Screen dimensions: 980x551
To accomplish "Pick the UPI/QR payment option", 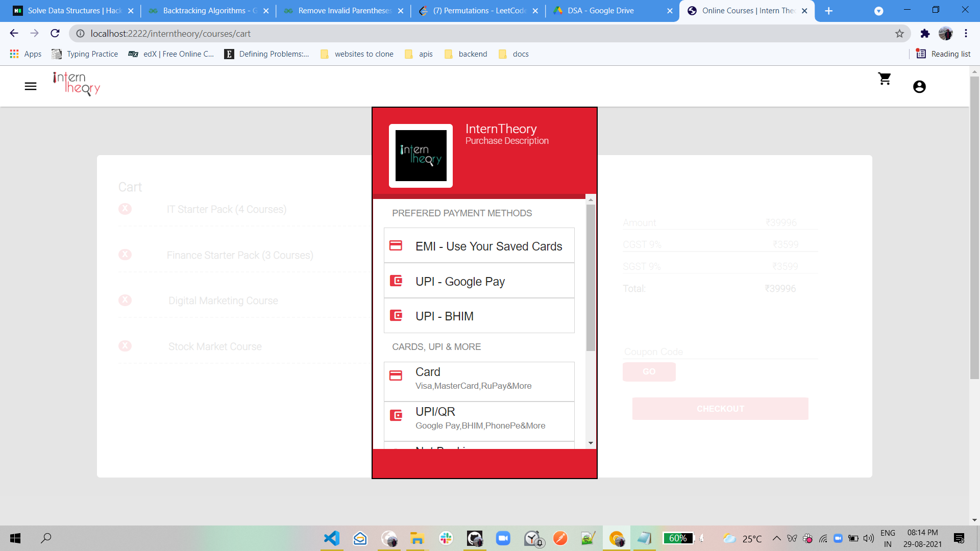I will (479, 418).
